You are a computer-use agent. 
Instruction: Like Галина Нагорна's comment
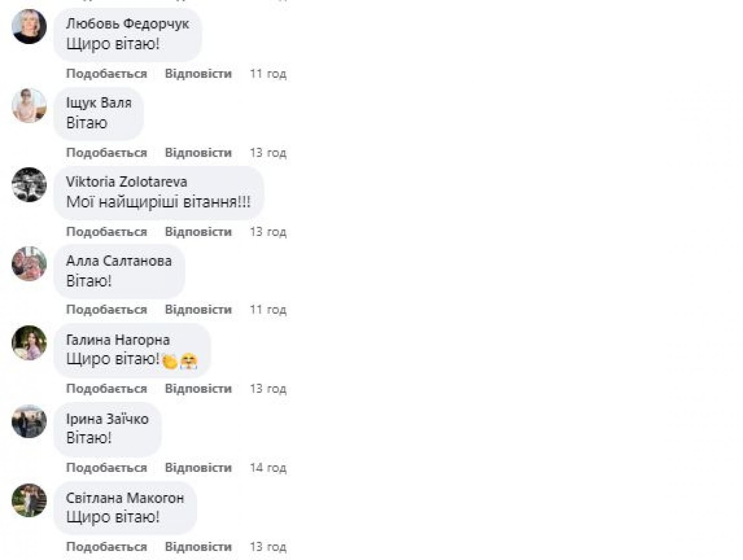tap(106, 388)
